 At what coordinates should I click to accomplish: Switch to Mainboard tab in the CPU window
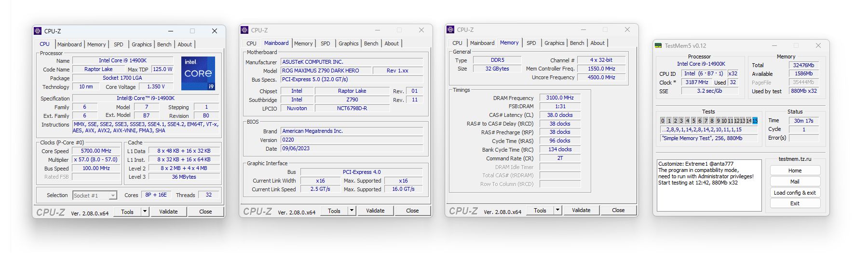[69, 44]
